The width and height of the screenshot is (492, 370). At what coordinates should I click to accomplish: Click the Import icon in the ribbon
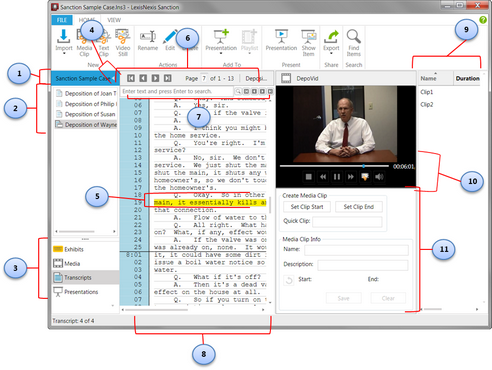(x=63, y=36)
